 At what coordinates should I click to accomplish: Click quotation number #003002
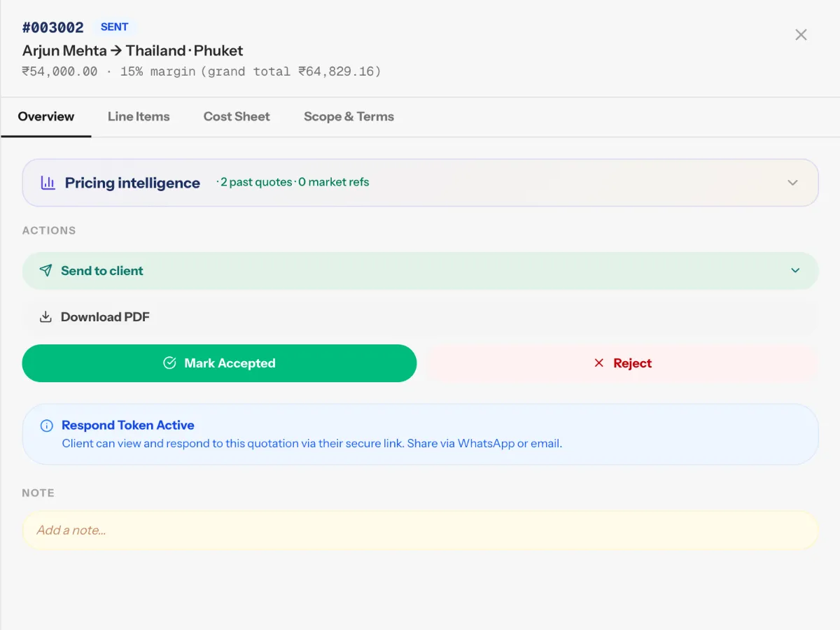(53, 27)
